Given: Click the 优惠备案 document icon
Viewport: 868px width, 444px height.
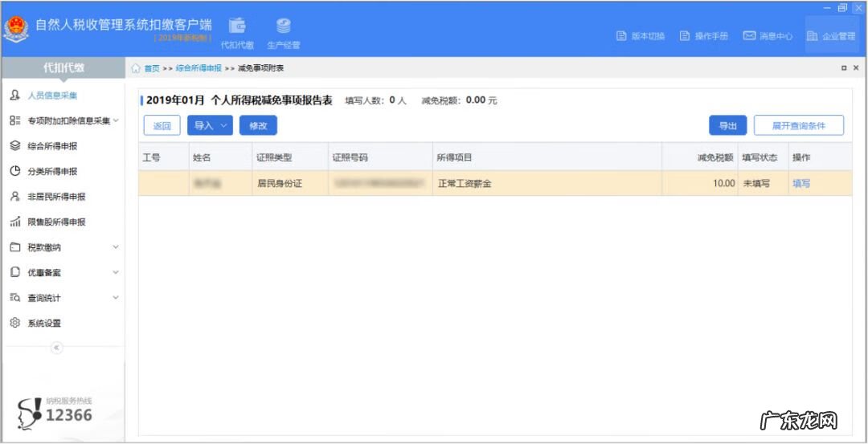Looking at the screenshot, I should pyautogui.click(x=15, y=273).
